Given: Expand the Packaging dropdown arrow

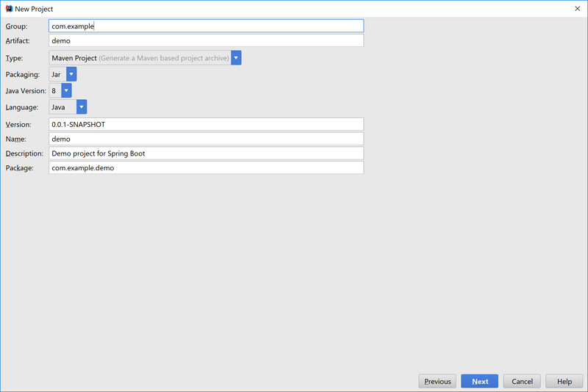Looking at the screenshot, I should point(71,74).
